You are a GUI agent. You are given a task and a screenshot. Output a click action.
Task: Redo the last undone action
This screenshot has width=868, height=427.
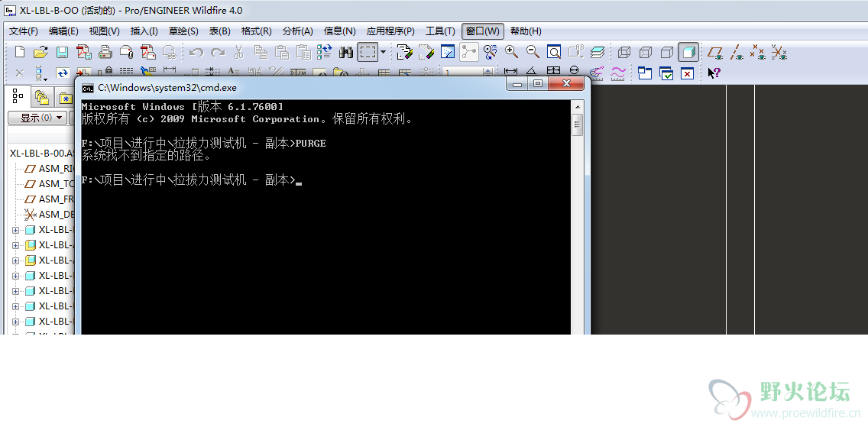218,53
